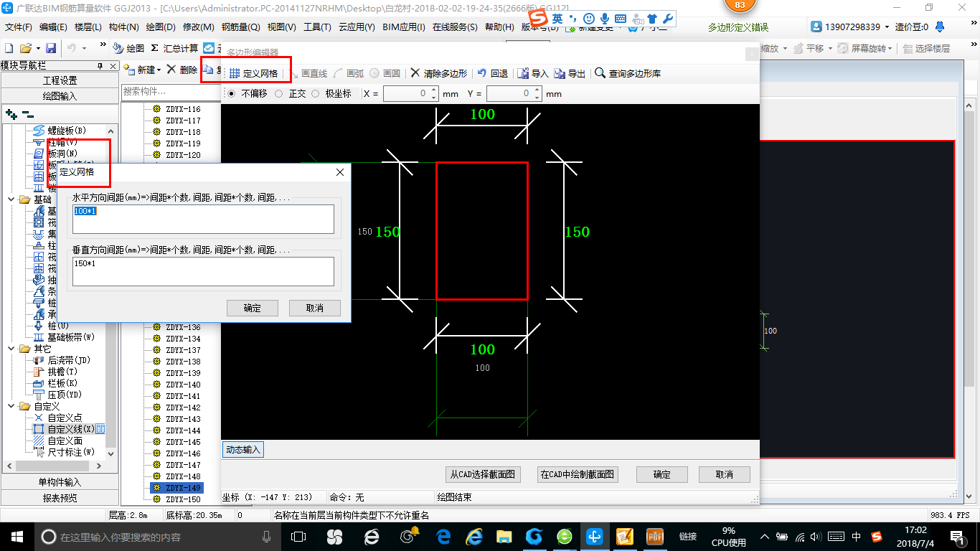Click 从CAD选择截面图 button
This screenshot has height=551, width=980.
point(482,474)
